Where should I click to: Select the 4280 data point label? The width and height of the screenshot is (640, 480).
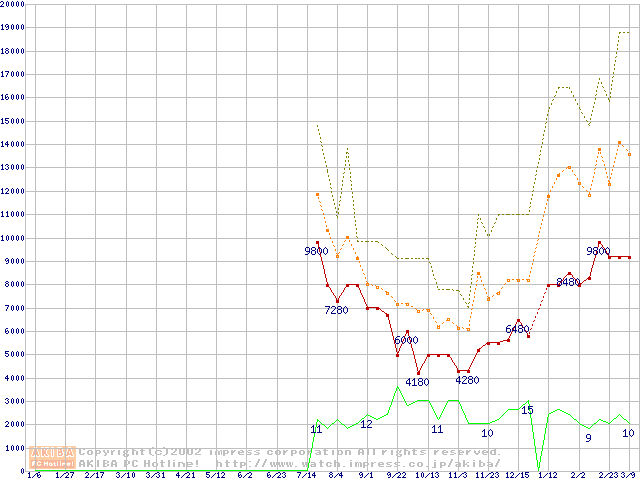point(467,380)
